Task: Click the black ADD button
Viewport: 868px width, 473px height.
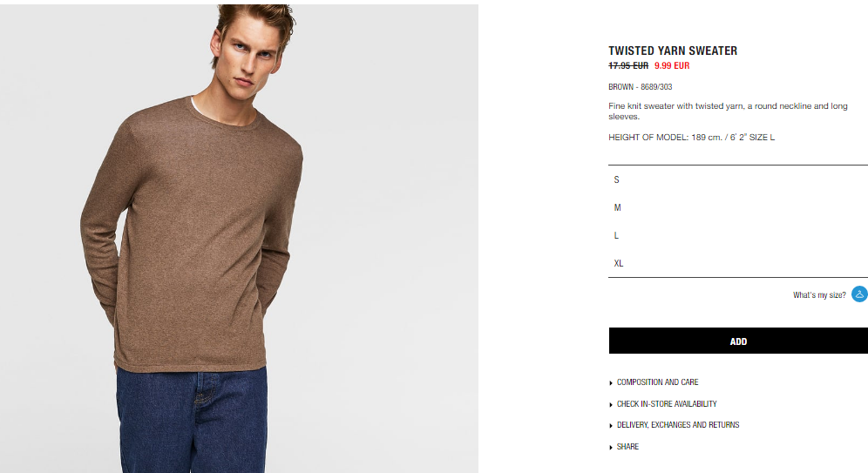Action: 738,341
